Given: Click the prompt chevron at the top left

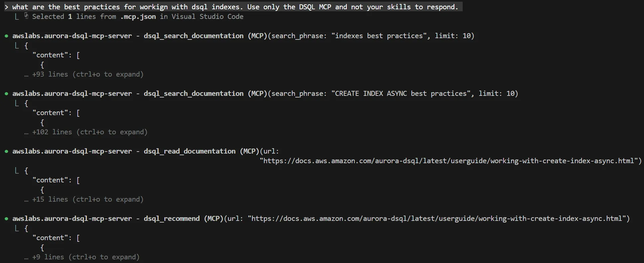Looking at the screenshot, I should (6, 7).
